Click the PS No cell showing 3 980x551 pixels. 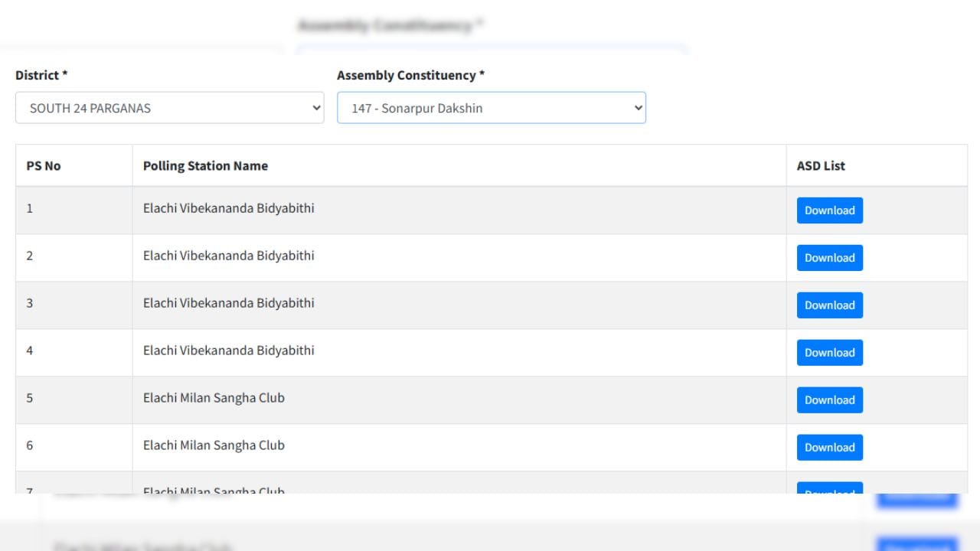[x=30, y=303]
